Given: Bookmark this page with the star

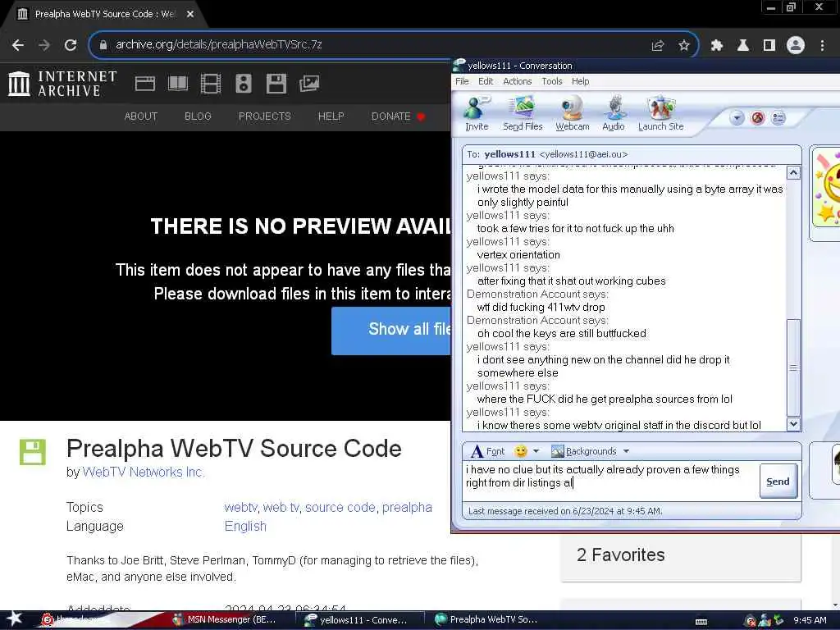Looking at the screenshot, I should coord(683,46).
